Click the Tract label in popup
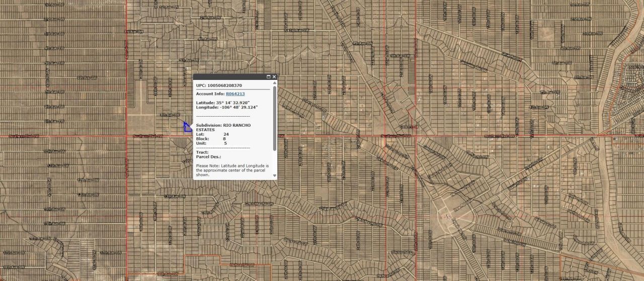The image size is (644, 281). 202,152
